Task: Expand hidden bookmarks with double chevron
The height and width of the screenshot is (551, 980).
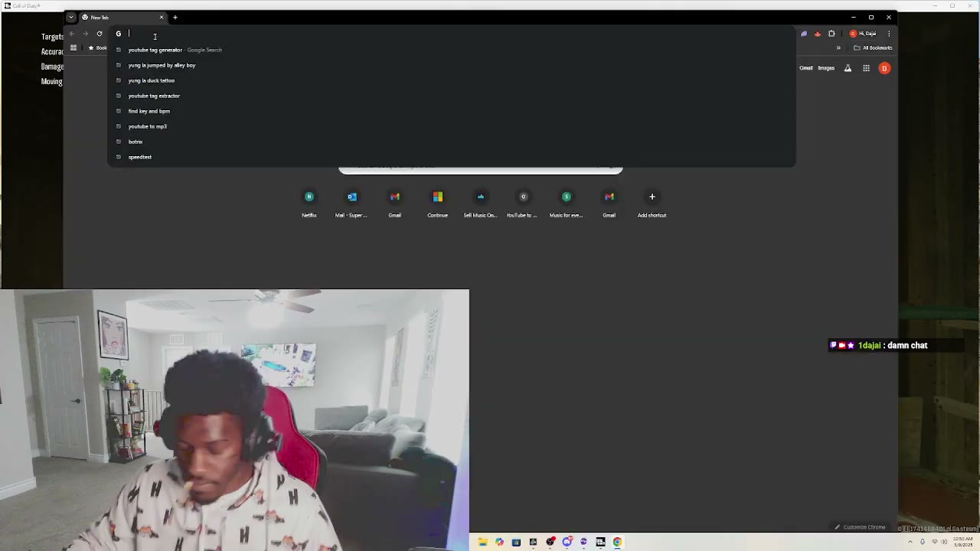Action: coord(838,47)
